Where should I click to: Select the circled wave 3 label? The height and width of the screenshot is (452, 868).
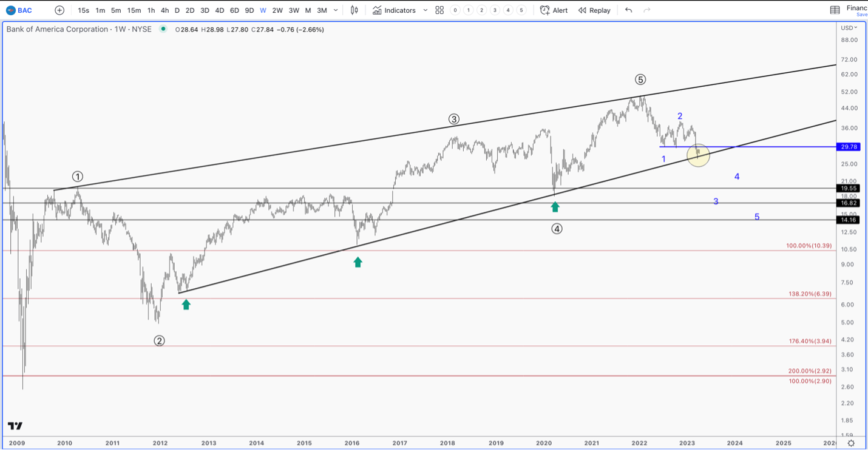point(454,120)
